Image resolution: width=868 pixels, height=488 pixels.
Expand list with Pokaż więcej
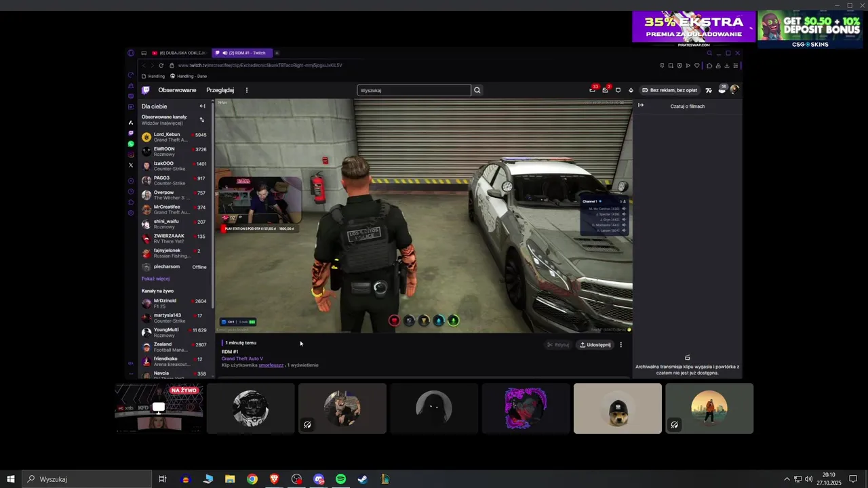[x=155, y=279]
